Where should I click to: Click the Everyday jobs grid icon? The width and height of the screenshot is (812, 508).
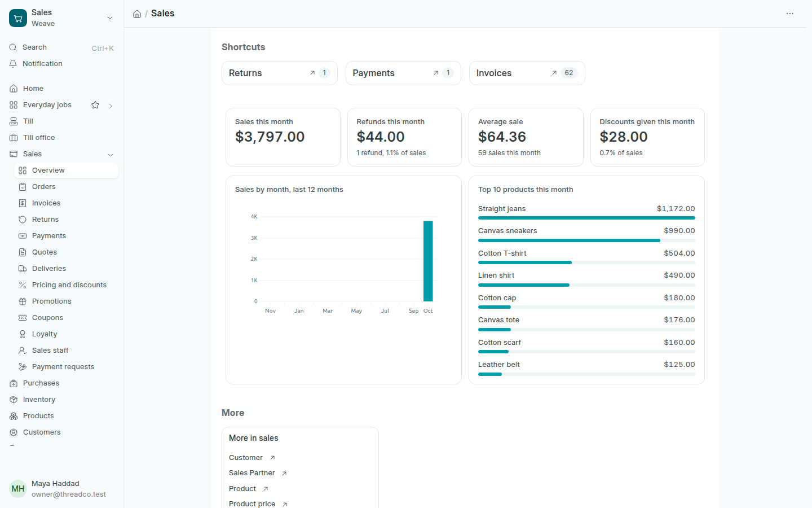(x=14, y=105)
